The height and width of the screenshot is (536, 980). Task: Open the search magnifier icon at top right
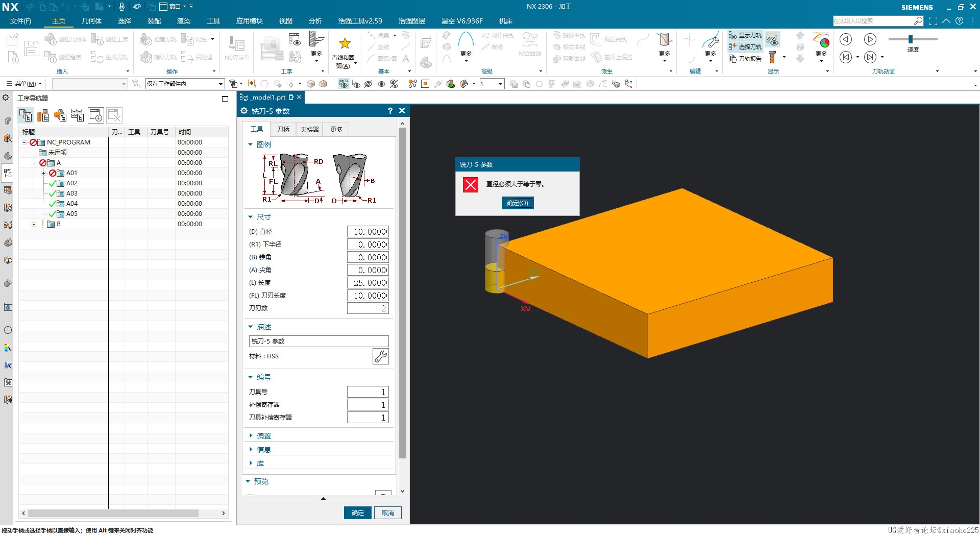point(918,21)
